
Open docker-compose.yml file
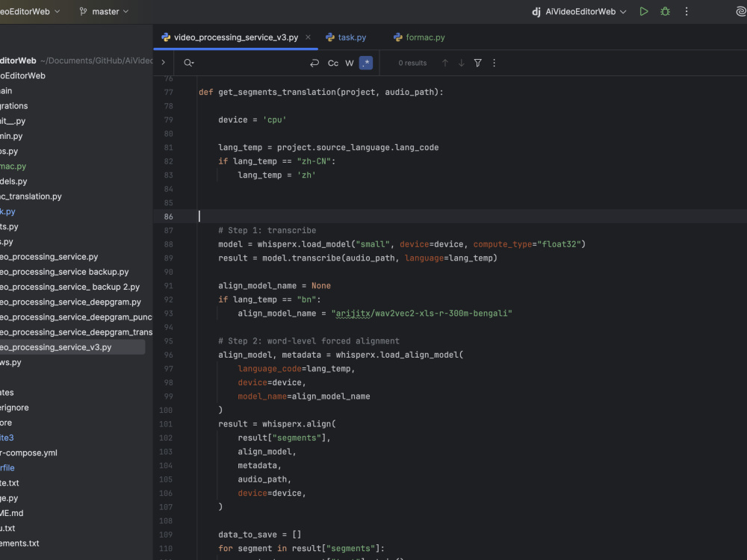tap(28, 453)
